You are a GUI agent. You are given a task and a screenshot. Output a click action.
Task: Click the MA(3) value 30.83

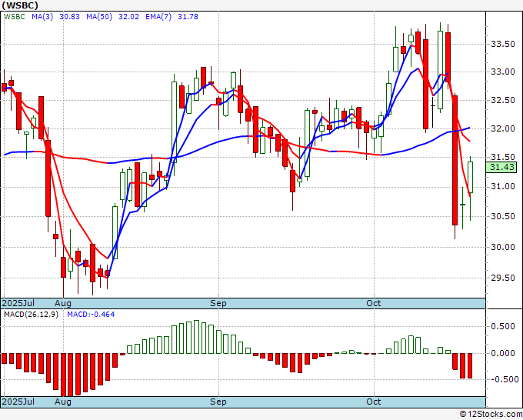click(69, 17)
